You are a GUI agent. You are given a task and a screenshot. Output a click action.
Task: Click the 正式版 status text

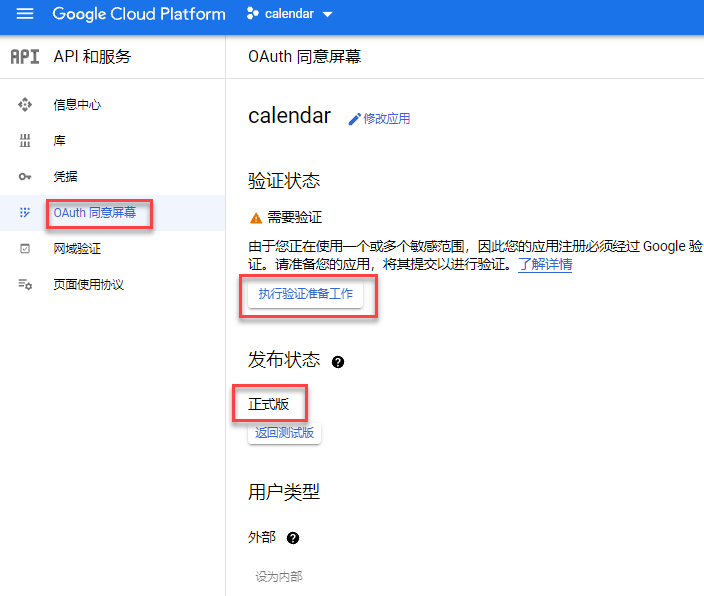pyautogui.click(x=268, y=404)
